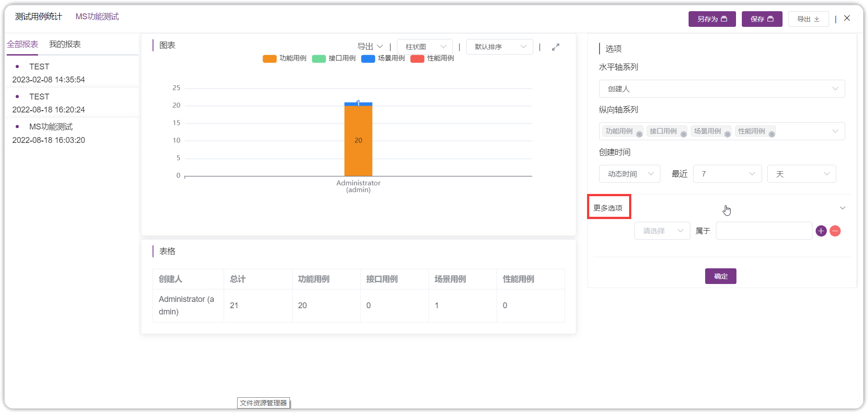Viewport: 868px width, 413px height.
Task: Open the 默认排序 sort dropdown
Action: click(x=499, y=47)
